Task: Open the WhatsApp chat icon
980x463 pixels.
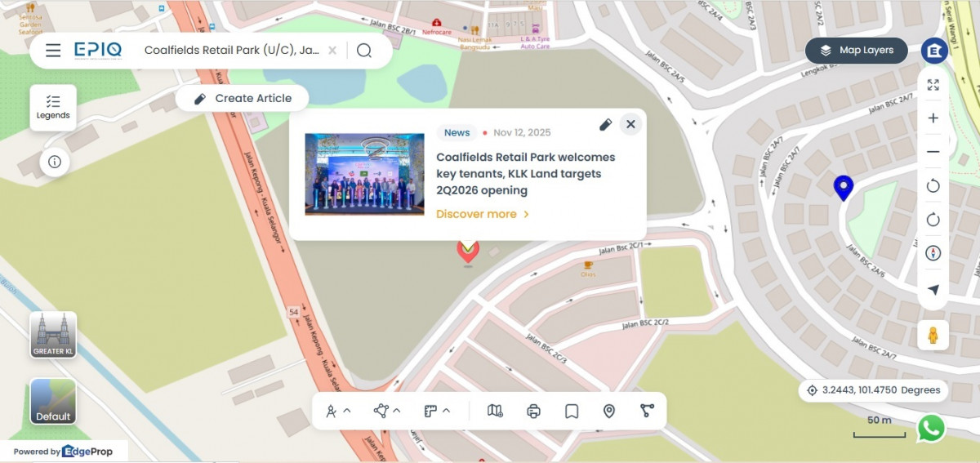Action: [931, 428]
